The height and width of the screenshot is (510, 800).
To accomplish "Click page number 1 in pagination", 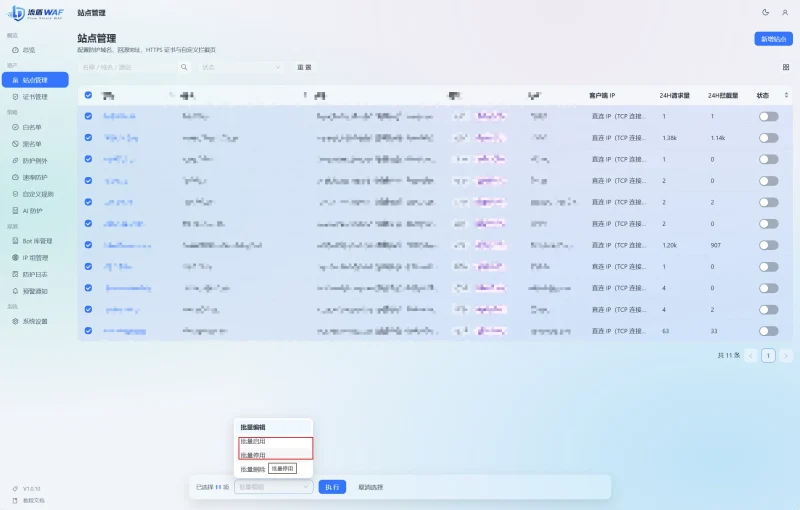I will (768, 355).
